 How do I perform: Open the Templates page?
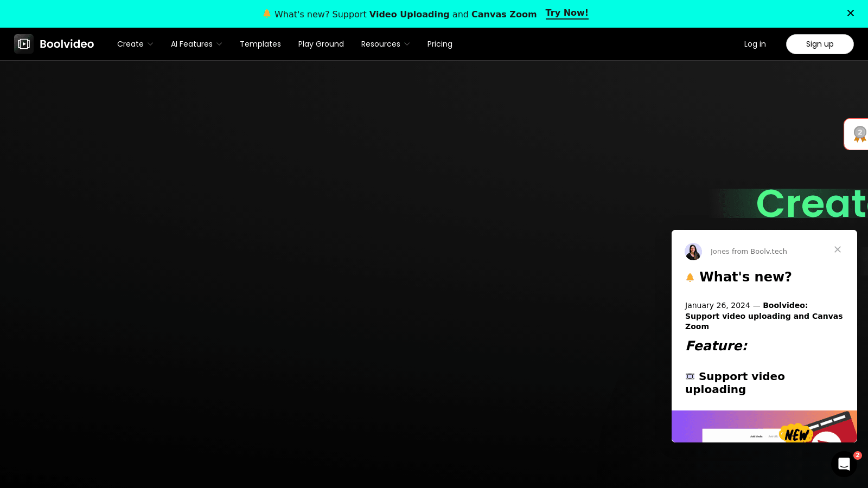260,44
